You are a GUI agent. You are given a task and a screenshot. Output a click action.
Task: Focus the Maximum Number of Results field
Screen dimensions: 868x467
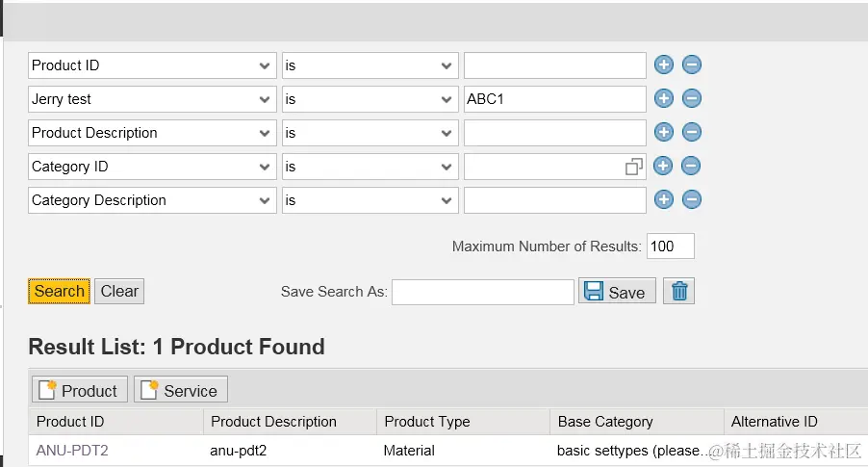pos(671,246)
